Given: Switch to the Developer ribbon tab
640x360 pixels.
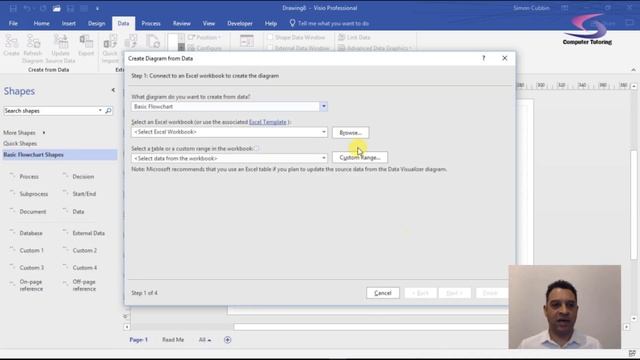Looking at the screenshot, I should tap(240, 23).
